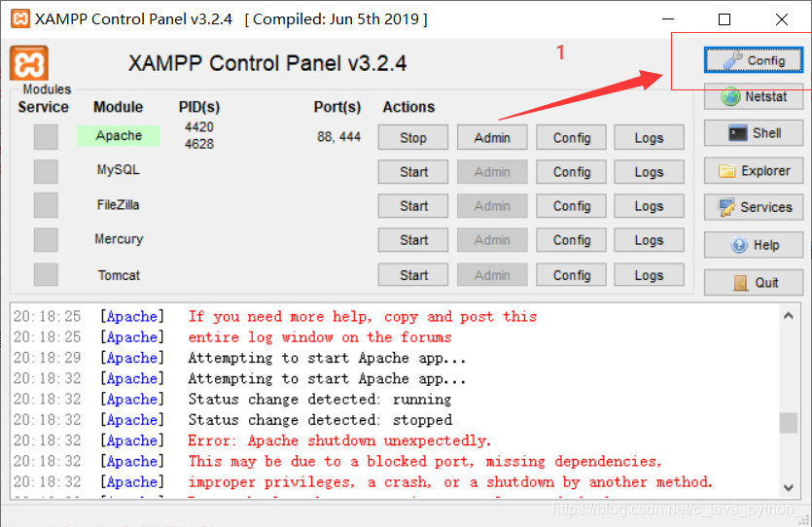This screenshot has height=527, width=812.
Task: Open the Mercury row Config menu
Action: (571, 240)
